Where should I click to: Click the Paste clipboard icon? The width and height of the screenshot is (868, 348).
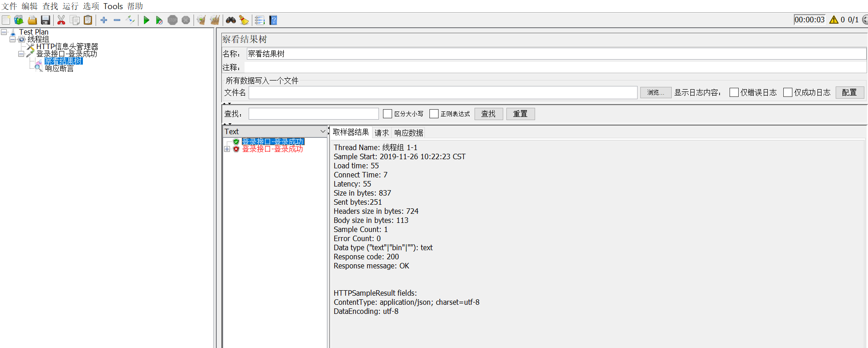[88, 20]
